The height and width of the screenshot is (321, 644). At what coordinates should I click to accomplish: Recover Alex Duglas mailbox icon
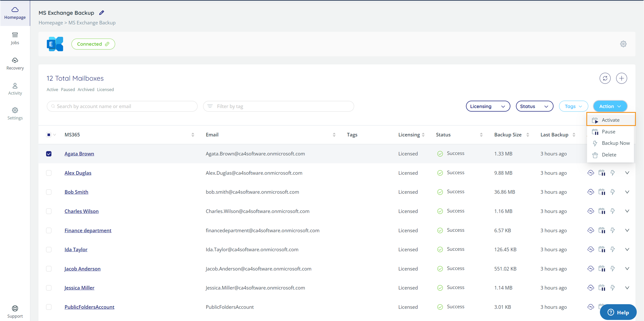(591, 173)
